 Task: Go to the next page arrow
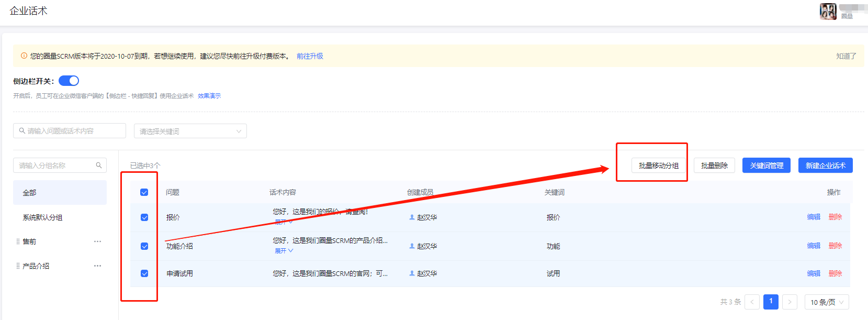pyautogui.click(x=790, y=302)
